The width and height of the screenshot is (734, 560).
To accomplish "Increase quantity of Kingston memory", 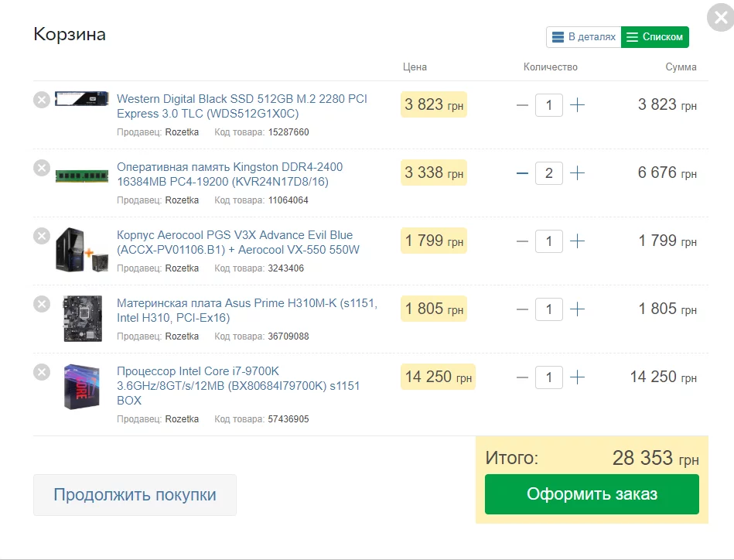I will tap(577, 173).
